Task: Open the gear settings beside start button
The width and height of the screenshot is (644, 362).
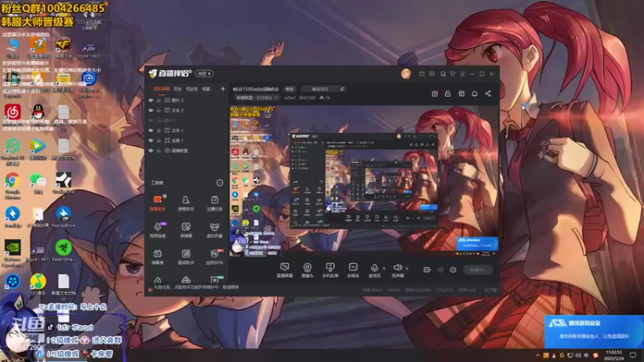Action: click(x=453, y=269)
